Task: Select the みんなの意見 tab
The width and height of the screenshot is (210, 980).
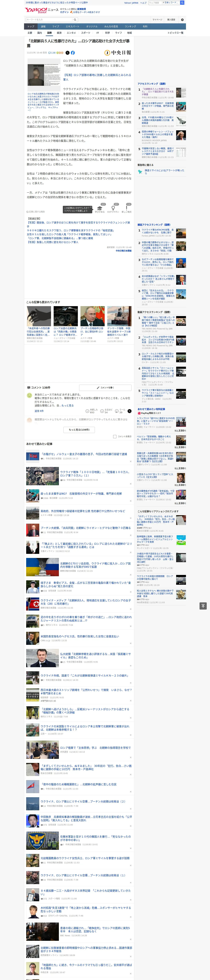Action: (x=111, y=27)
